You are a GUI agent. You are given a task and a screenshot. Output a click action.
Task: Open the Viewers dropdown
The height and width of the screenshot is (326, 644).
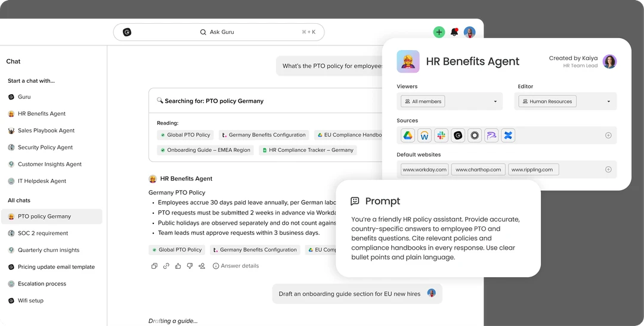450,101
